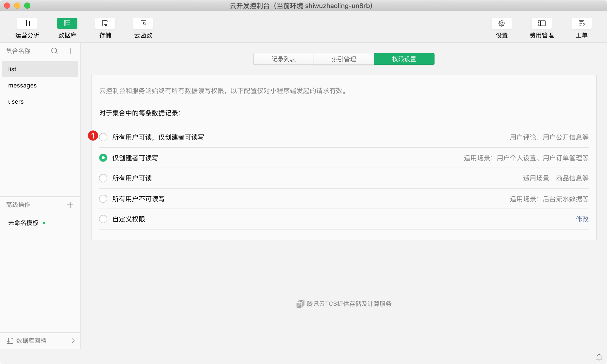This screenshot has width=607, height=364.
Task: Click the 修改 link for custom permissions
Action: (582, 219)
